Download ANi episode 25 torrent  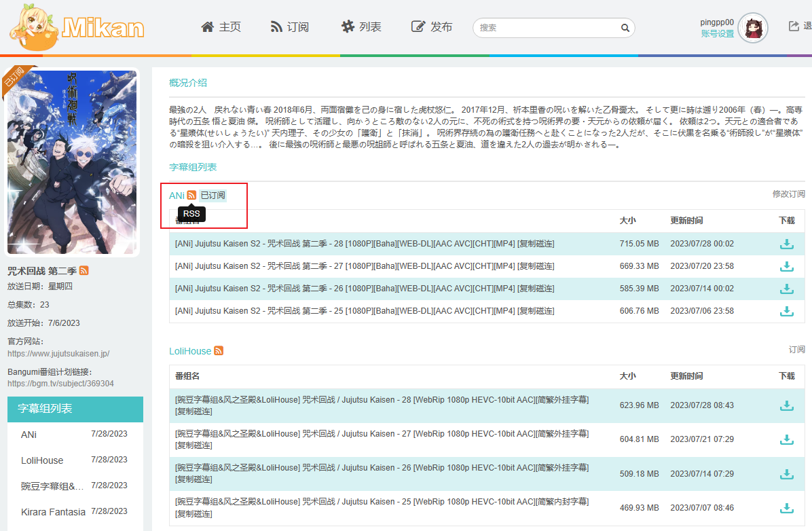[787, 311]
